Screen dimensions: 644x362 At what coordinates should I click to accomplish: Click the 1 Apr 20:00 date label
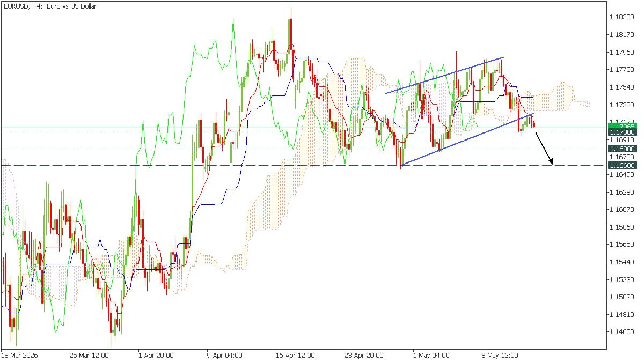(x=156, y=355)
